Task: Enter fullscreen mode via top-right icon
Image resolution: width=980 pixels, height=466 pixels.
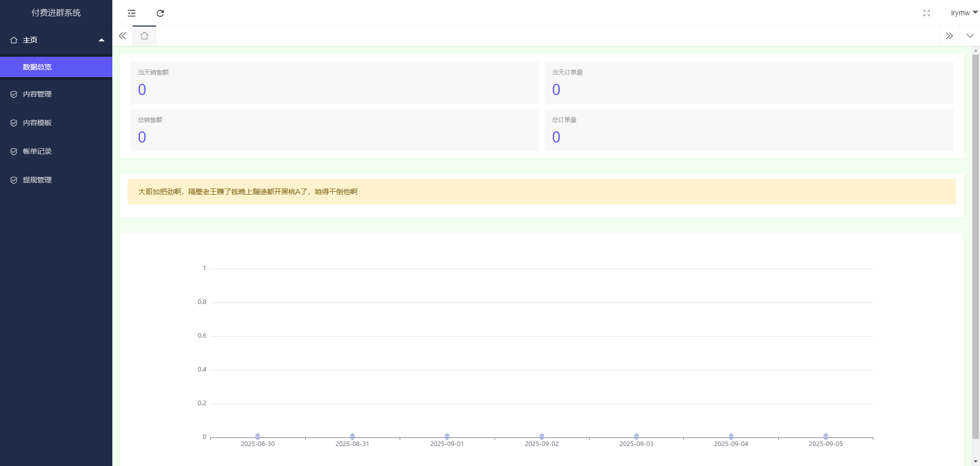Action: pos(926,13)
